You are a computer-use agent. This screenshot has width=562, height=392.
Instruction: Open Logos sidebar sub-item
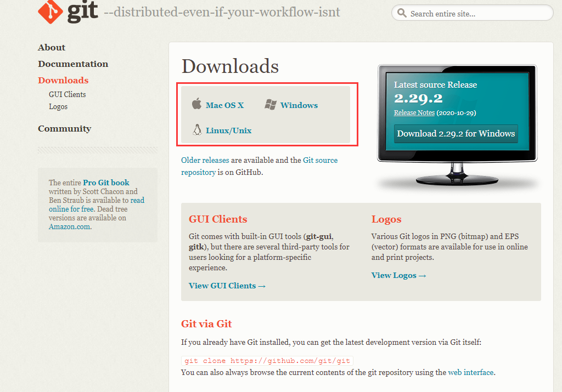58,107
